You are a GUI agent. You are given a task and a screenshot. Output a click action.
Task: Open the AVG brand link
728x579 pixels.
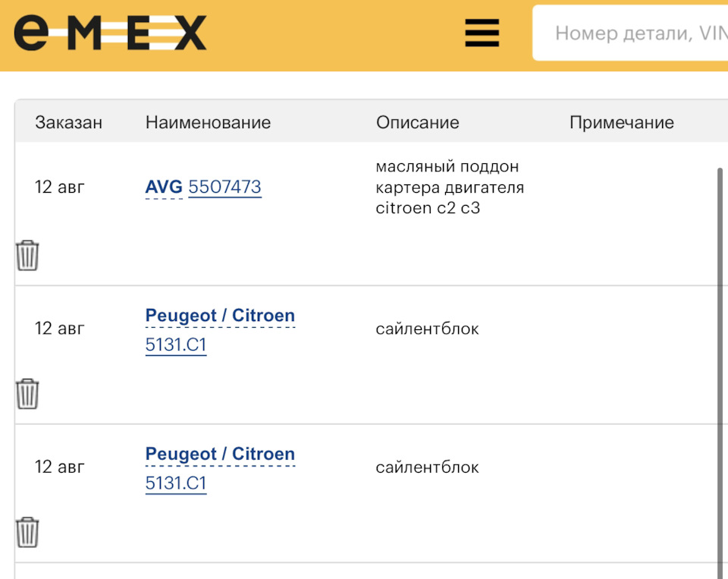(x=164, y=187)
